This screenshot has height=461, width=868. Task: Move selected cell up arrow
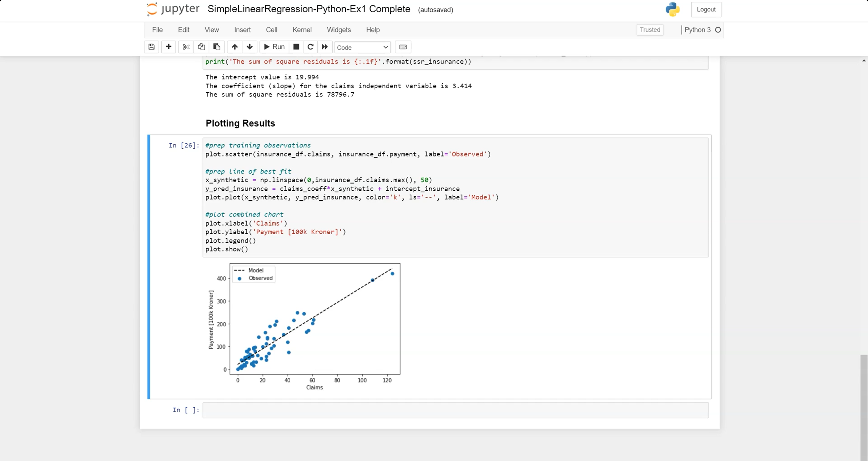[235, 47]
